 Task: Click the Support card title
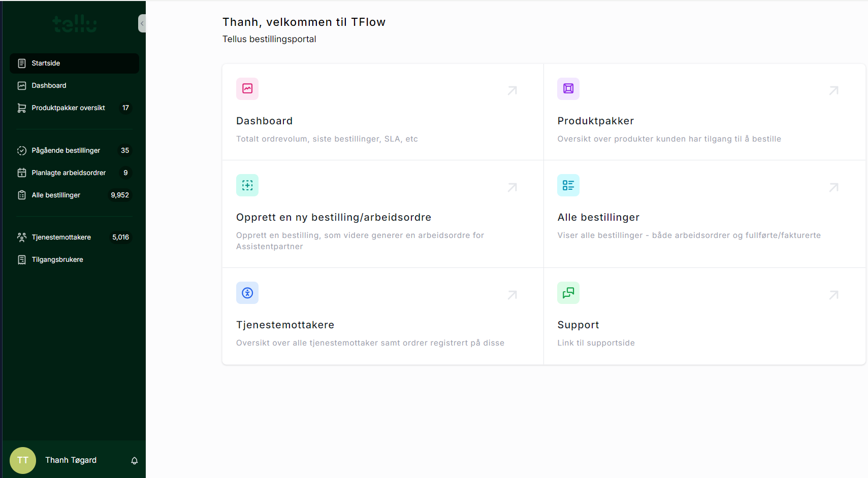click(x=578, y=325)
